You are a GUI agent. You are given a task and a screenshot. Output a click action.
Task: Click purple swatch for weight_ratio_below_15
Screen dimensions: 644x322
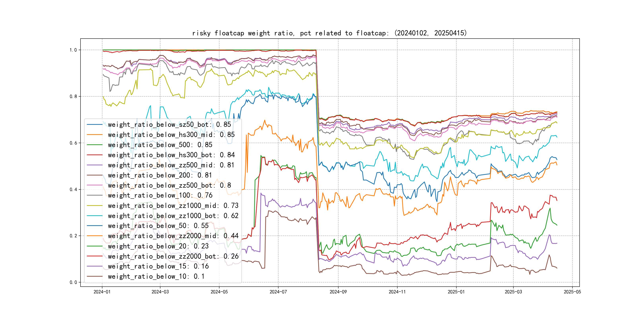click(x=94, y=266)
